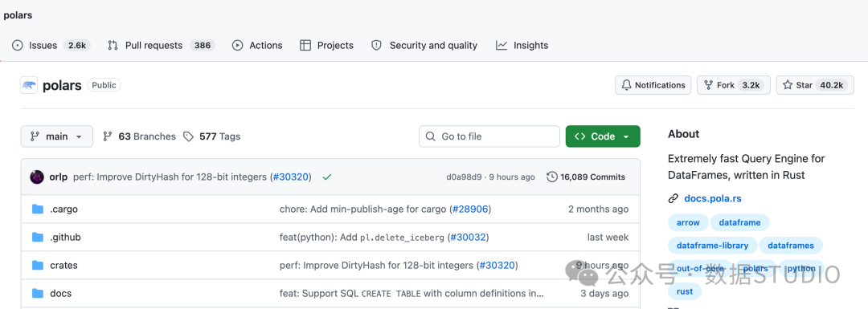This screenshot has width=868, height=309.
Task: Click the magnifier icon in Go to file
Action: (x=431, y=136)
